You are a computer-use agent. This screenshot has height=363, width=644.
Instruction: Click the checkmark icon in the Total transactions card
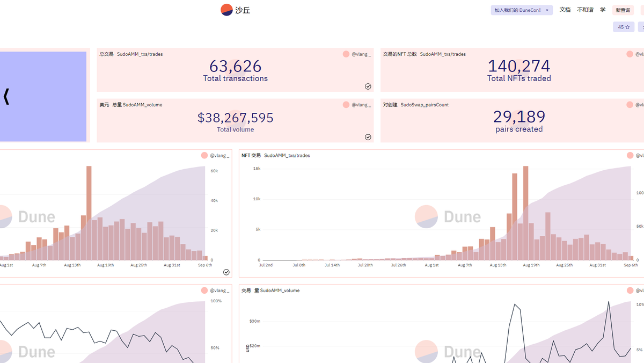pyautogui.click(x=368, y=86)
